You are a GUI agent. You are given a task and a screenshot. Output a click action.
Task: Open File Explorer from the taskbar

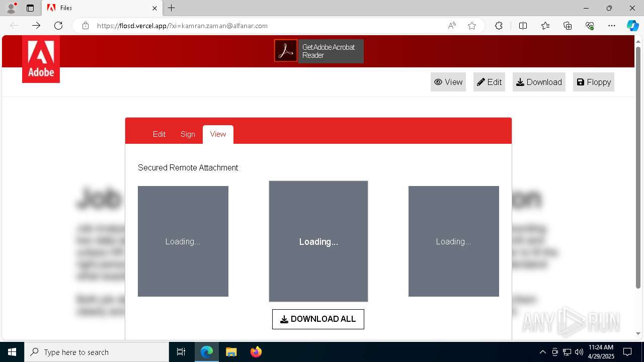(231, 352)
